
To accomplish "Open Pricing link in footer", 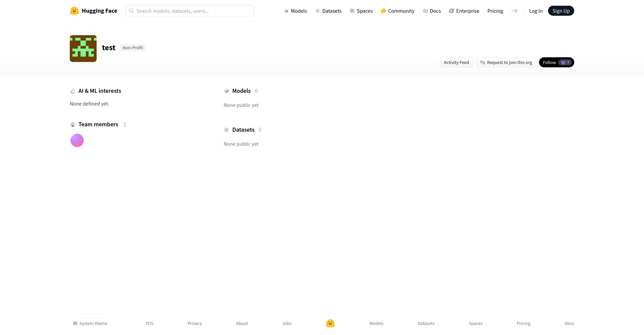I will click(524, 323).
